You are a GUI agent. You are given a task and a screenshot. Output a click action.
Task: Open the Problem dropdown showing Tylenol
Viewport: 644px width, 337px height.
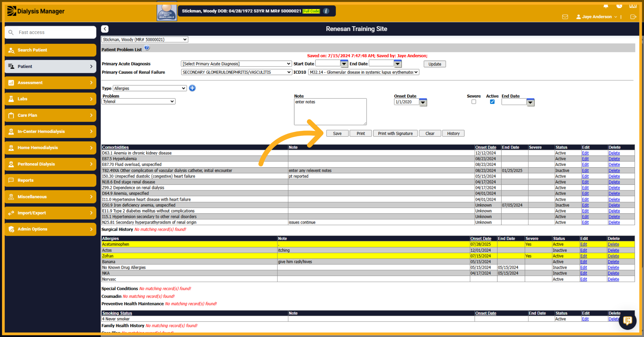[x=138, y=101]
